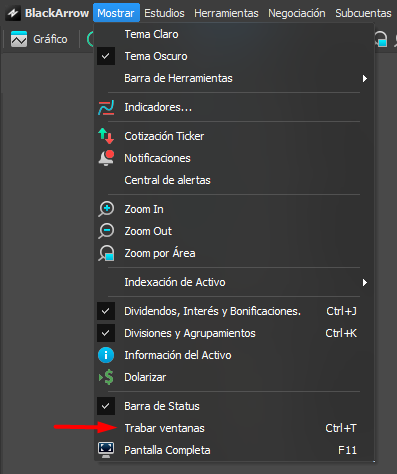Select Trabar ventanas menu entry
Viewport: 397px width, 474px height.
click(x=233, y=428)
